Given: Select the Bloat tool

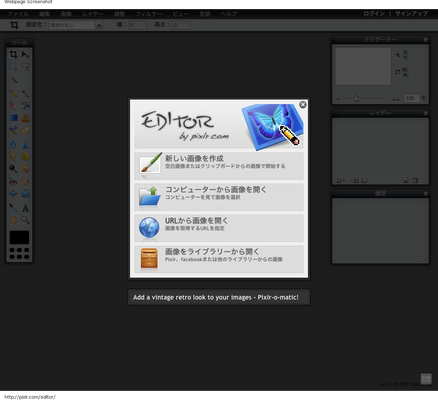Looking at the screenshot, I should pyautogui.click(x=13, y=194).
